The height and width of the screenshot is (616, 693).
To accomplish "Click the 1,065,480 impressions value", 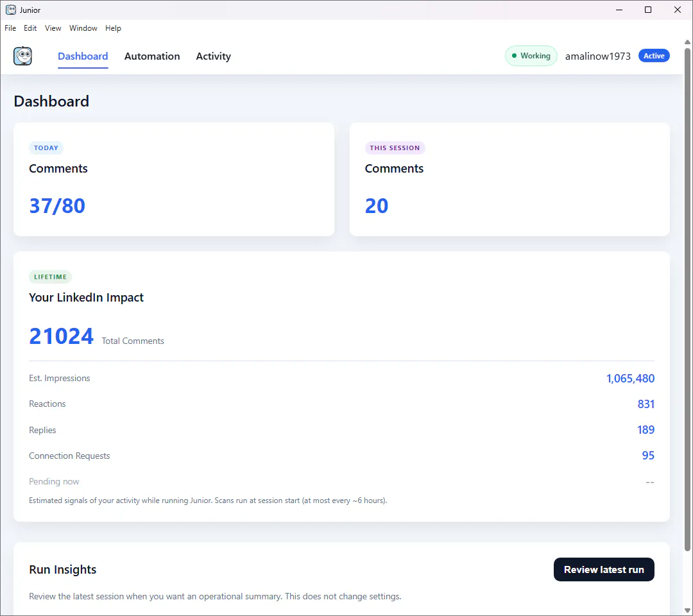I will [630, 378].
